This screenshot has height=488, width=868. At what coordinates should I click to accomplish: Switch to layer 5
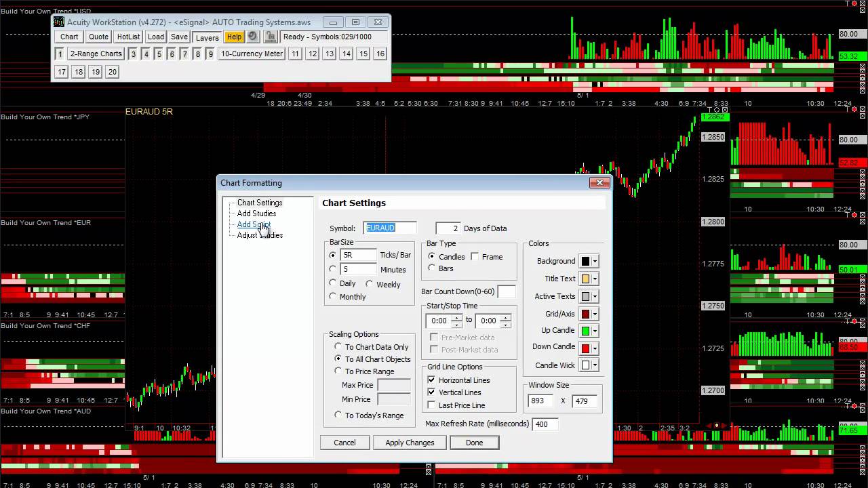(159, 54)
